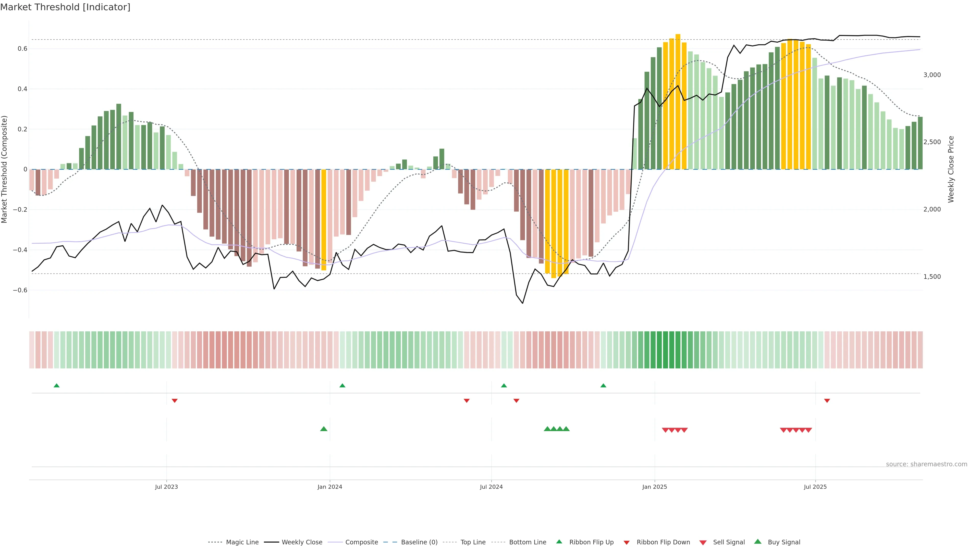980x551 pixels.
Task: Click the Baseline (0) legend entry
Action: click(x=419, y=542)
